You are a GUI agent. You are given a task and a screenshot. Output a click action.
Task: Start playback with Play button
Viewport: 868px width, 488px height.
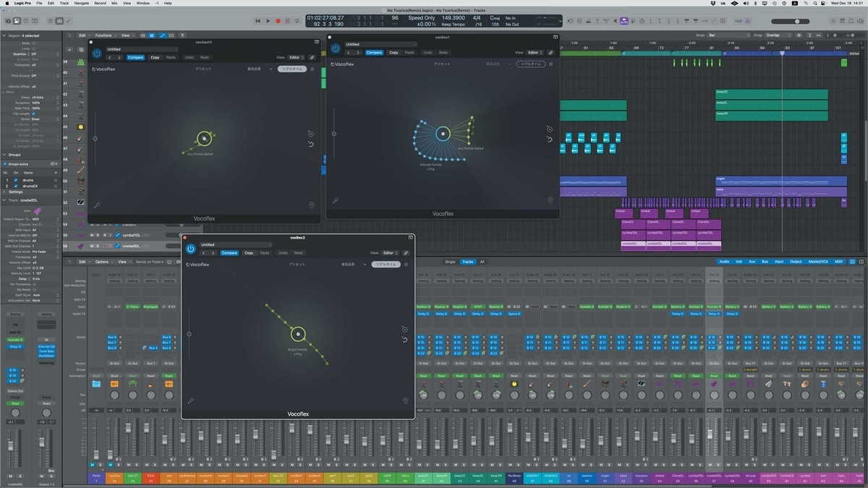(268, 21)
